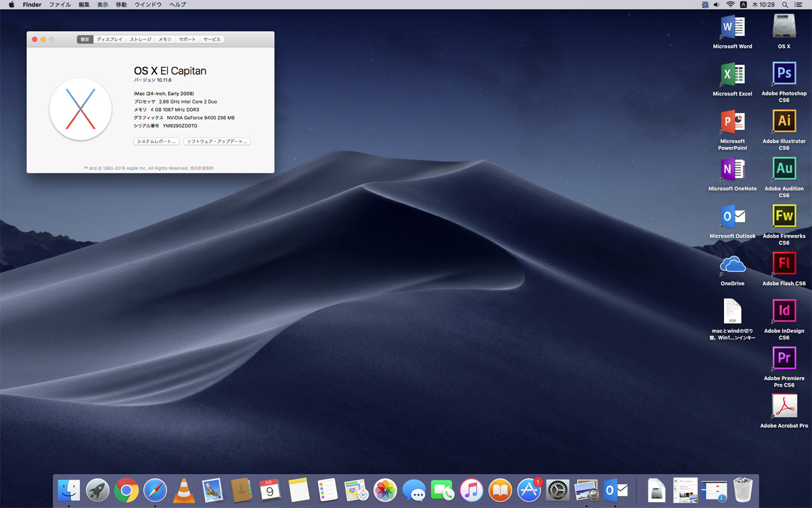Switch to the ストレージ tab
The width and height of the screenshot is (812, 508).
click(x=139, y=39)
